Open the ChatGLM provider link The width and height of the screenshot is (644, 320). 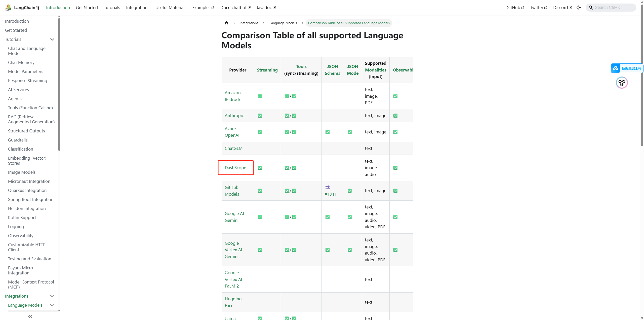pyautogui.click(x=234, y=148)
